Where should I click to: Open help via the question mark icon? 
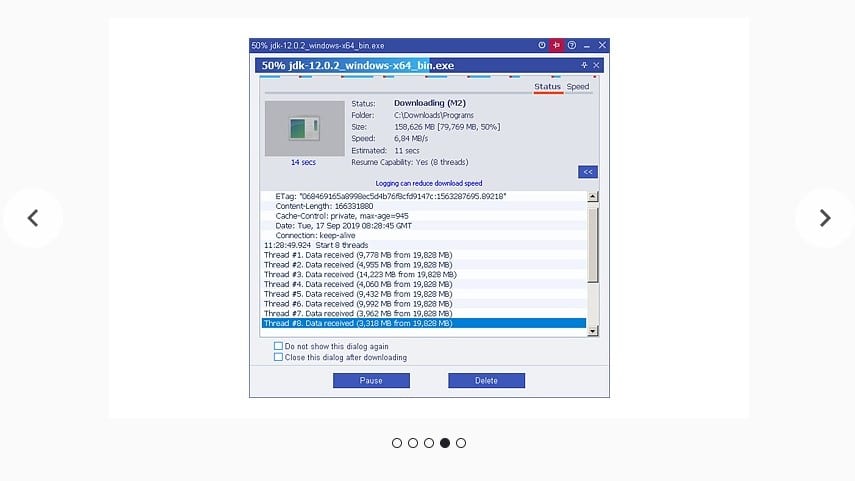coord(571,45)
